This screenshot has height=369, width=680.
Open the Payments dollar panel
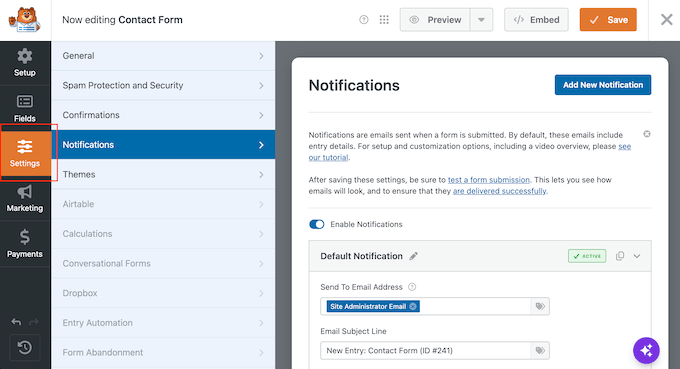25,244
